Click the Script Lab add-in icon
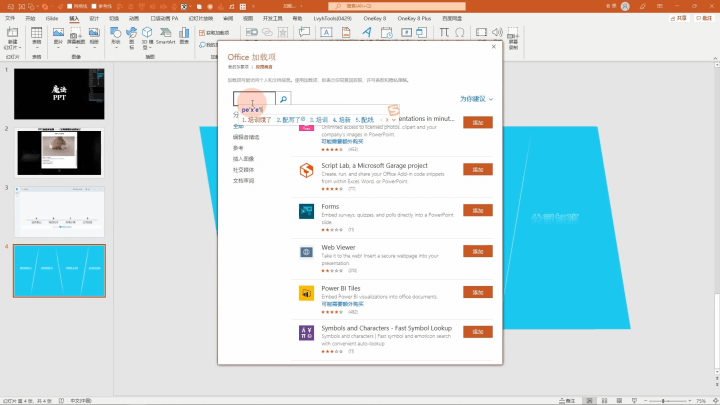 pos(306,170)
